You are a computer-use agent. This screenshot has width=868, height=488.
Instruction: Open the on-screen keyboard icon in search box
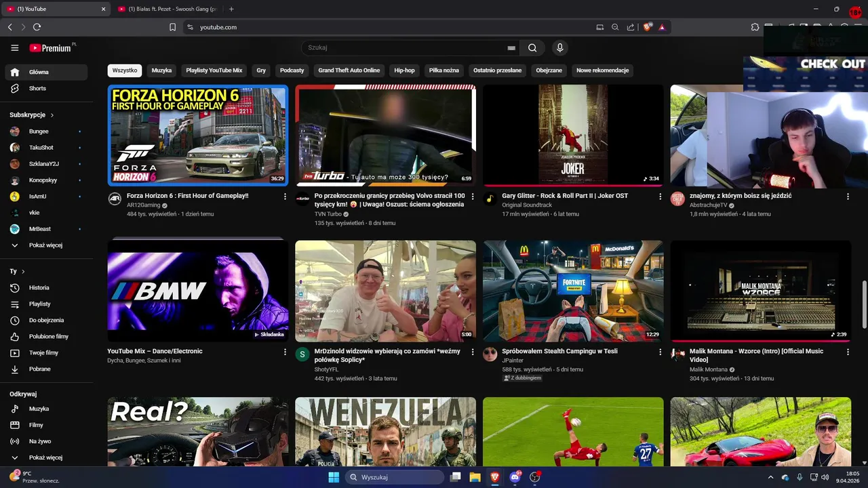coord(511,48)
